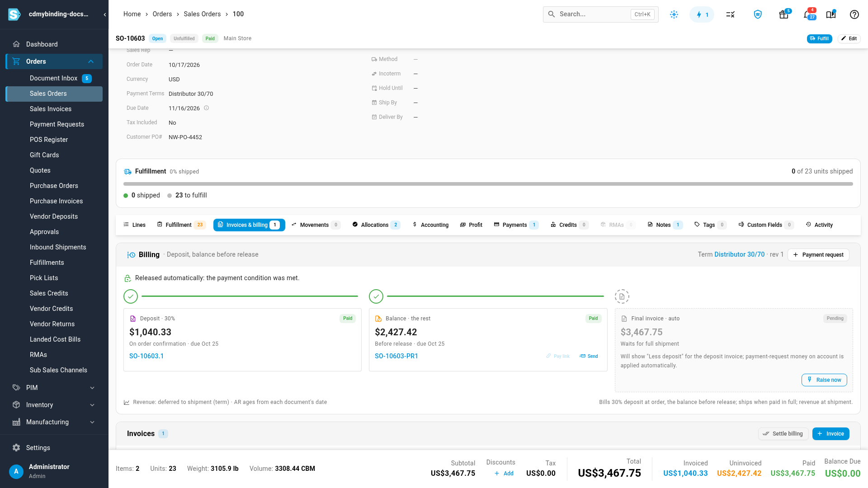Click the Payment request button
The image size is (868, 488).
point(818,255)
